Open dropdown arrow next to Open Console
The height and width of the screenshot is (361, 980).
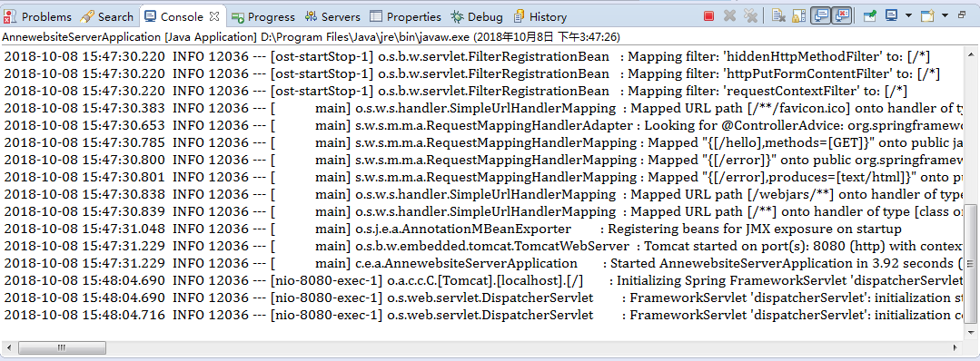click(x=945, y=15)
